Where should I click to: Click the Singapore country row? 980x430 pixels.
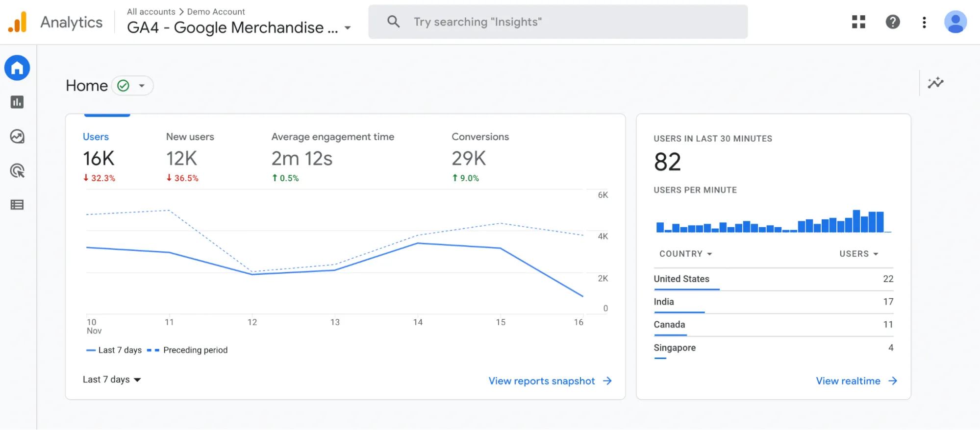(773, 348)
